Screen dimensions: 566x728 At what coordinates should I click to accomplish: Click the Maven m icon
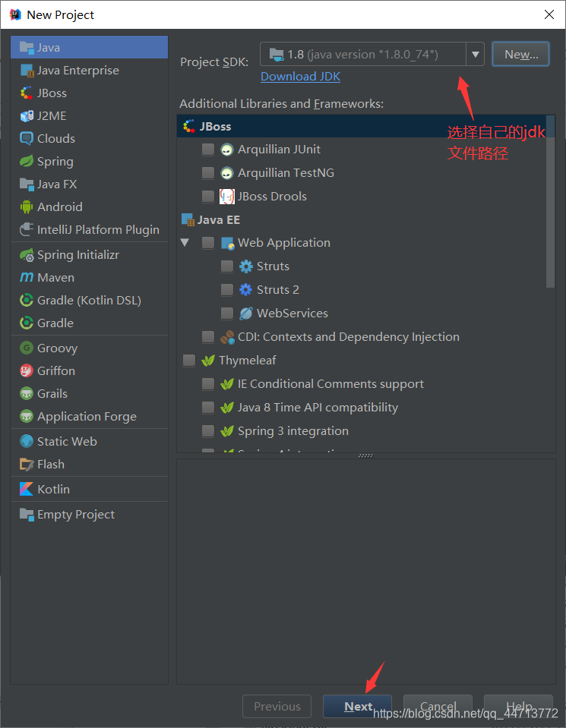(27, 277)
